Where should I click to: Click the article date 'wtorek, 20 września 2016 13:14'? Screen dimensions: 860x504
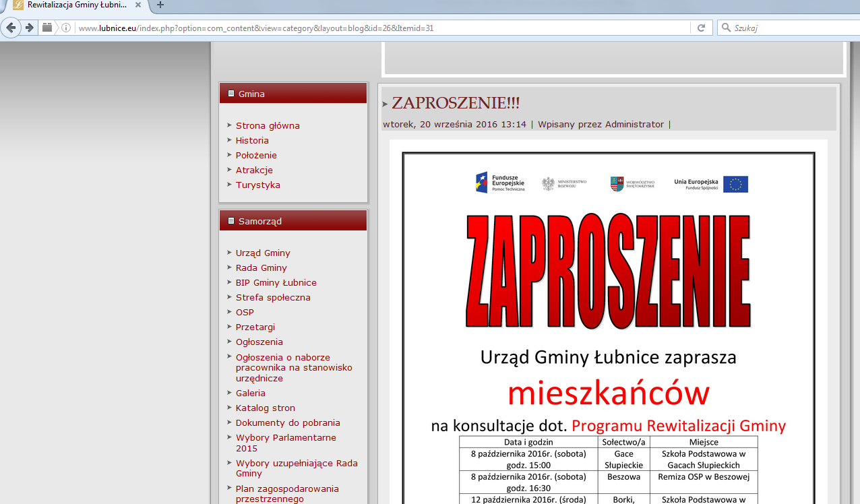(454, 124)
